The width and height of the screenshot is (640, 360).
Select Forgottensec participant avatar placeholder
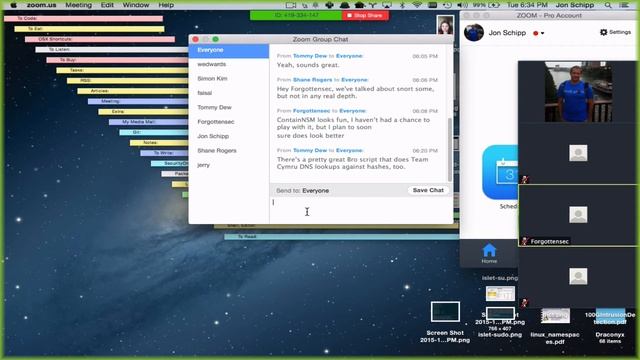[578, 215]
